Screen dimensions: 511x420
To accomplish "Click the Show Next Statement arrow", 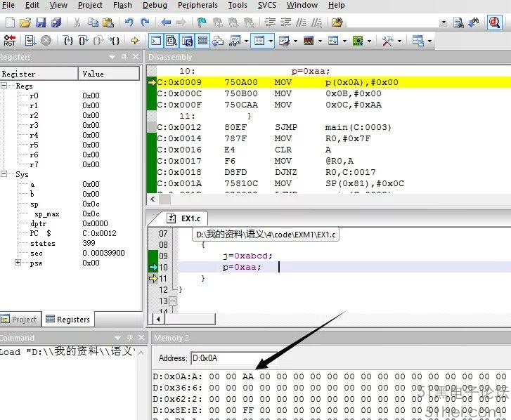I will click(134, 41).
